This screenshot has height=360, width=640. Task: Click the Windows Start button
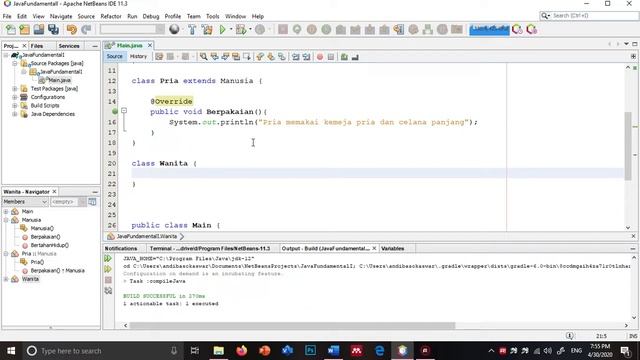(11, 351)
